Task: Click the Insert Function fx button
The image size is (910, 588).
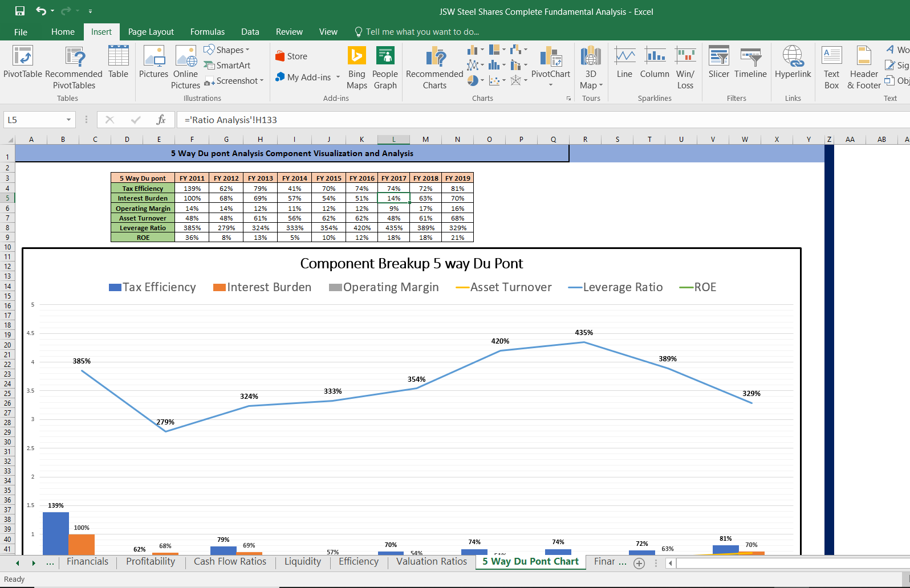Action: 161,120
